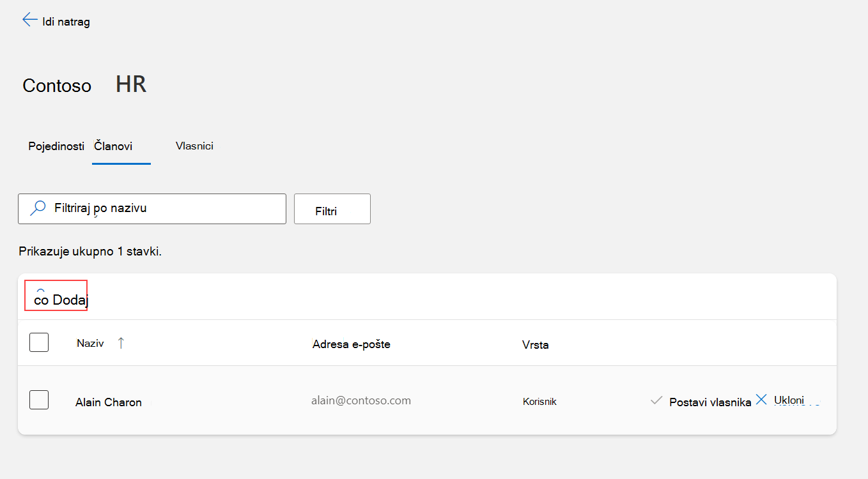868x479 pixels.
Task: Click the Naziv sort arrow icon
Action: pyautogui.click(x=121, y=343)
